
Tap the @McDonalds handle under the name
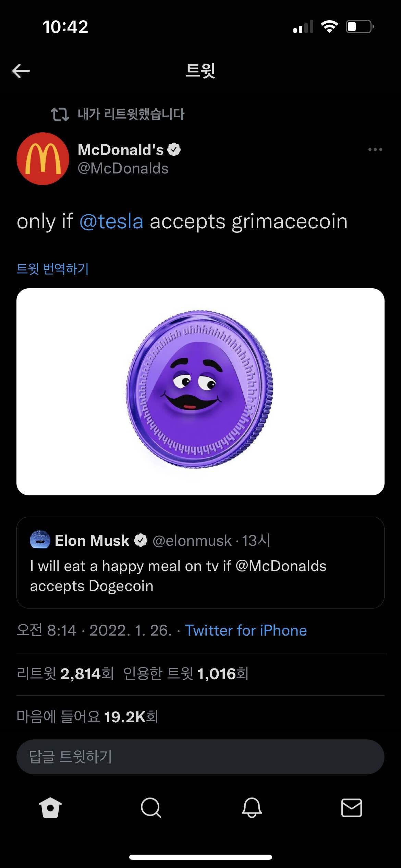pos(123,169)
